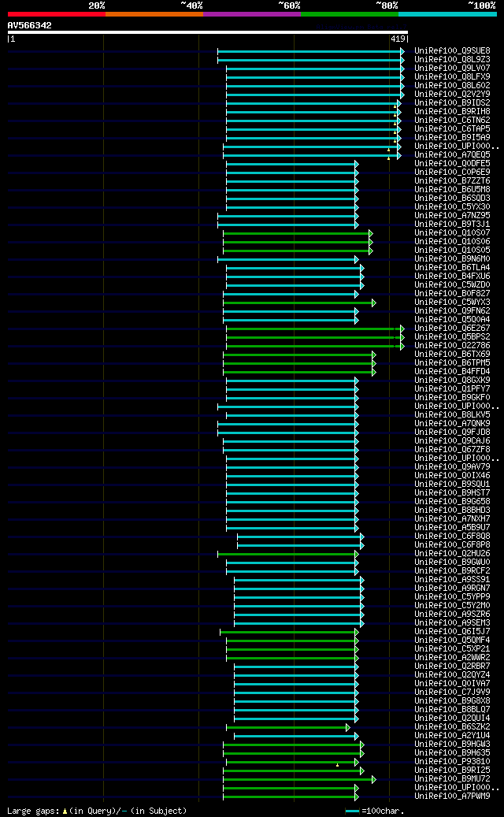Screen dimensions: 504x817
Task: Click the purple ~60% legend segment
Action: coord(252,14)
